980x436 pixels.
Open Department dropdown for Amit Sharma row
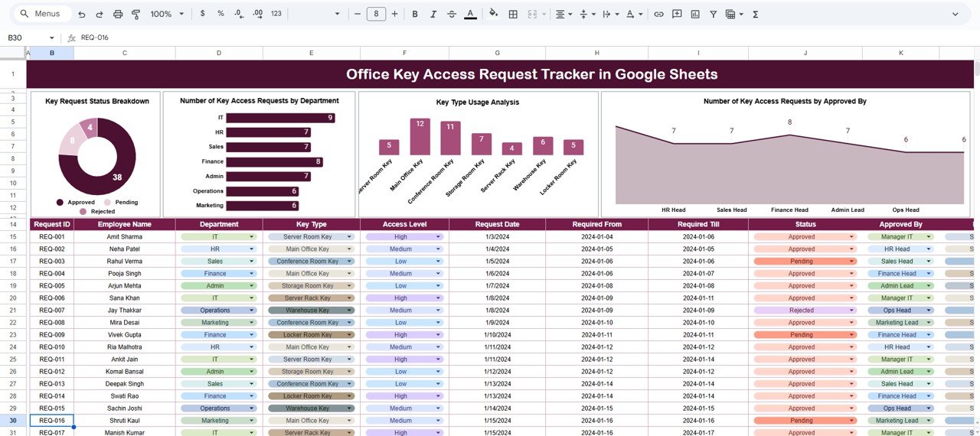click(252, 237)
